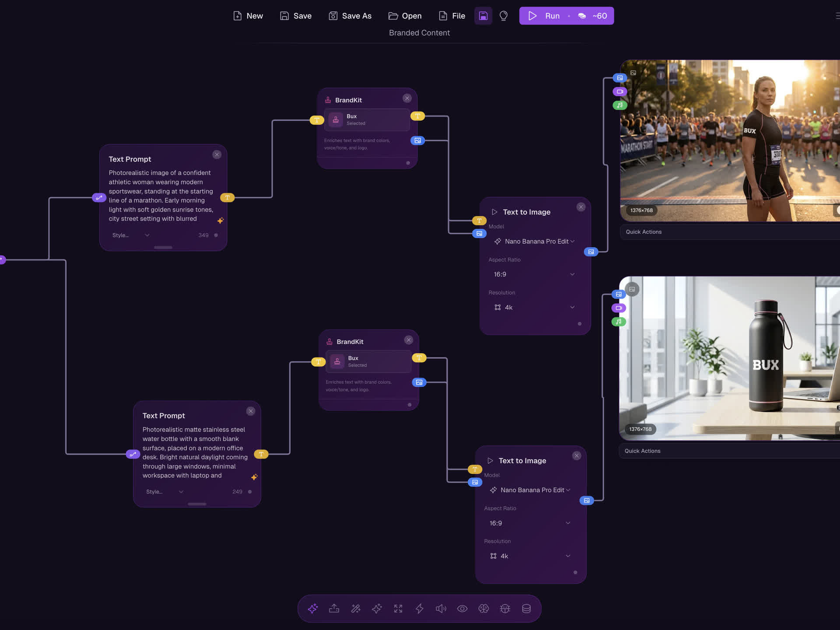Click the brain icon in bottom toolbar
Screen dimensions: 840x630
coord(483,609)
